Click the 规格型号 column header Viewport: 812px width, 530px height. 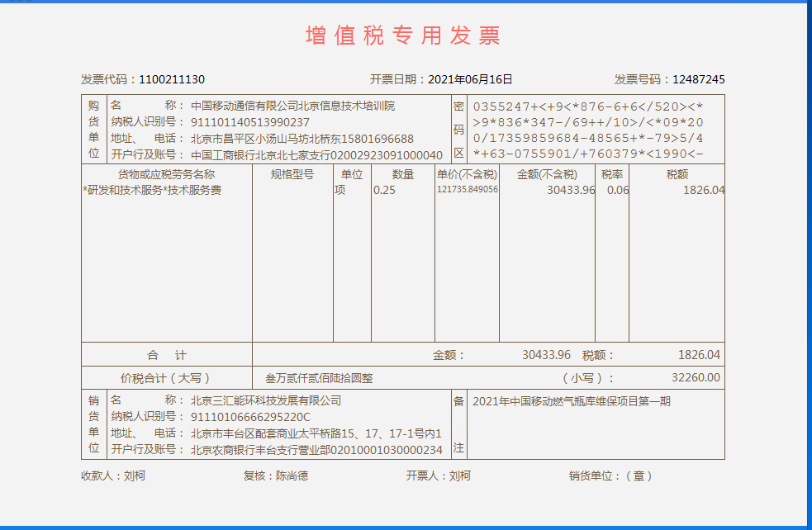point(292,174)
